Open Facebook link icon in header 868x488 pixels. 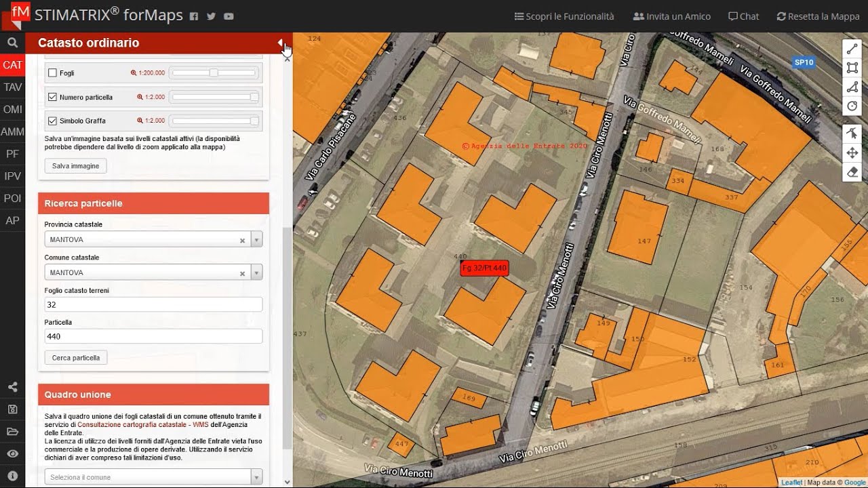click(x=194, y=16)
